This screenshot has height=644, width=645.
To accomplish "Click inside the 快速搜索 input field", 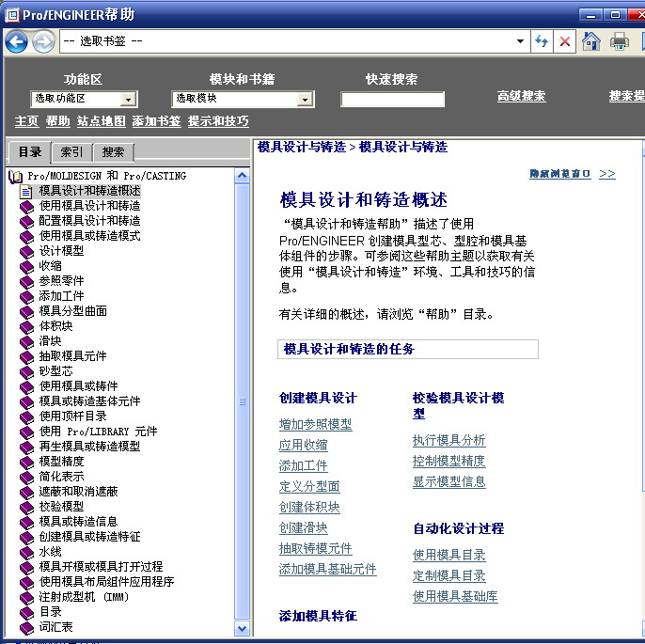I will [392, 99].
